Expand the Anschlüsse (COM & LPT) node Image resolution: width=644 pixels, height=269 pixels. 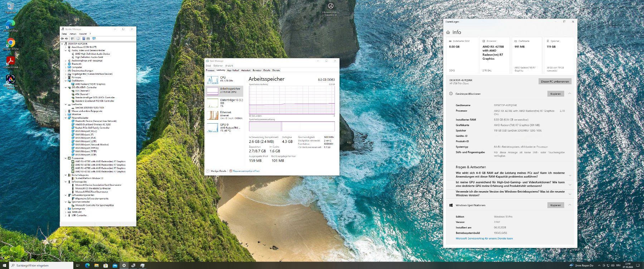pos(66,47)
